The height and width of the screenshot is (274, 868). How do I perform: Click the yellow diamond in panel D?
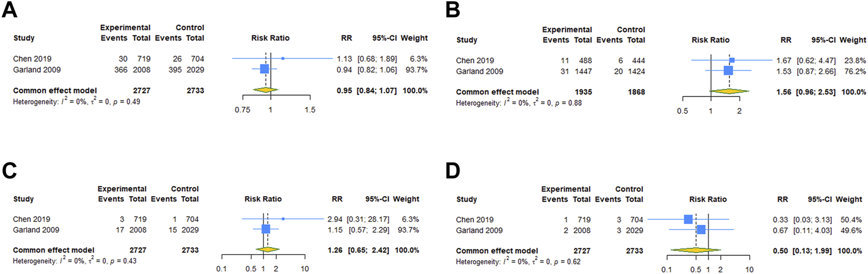pos(696,250)
